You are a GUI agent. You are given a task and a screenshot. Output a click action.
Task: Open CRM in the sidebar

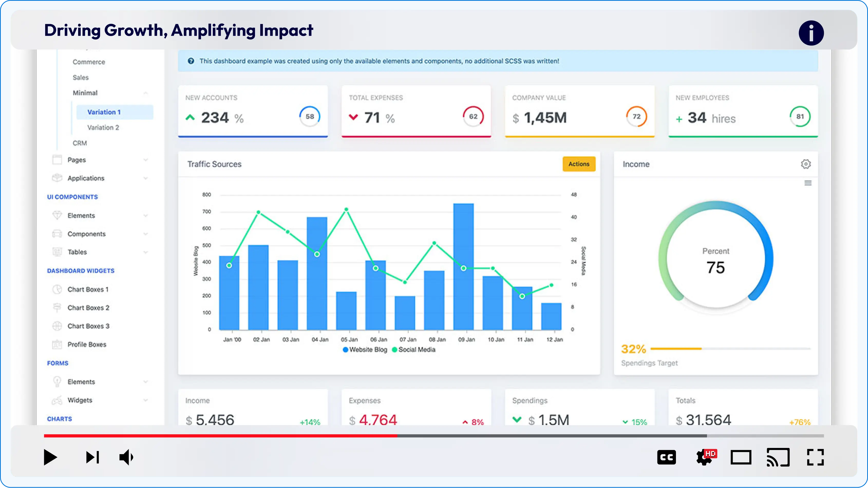tap(80, 143)
